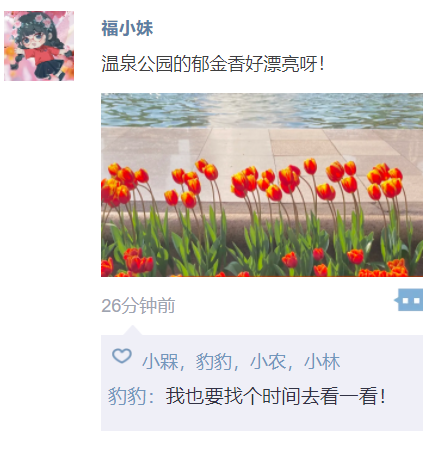441x455 pixels.
Task: Click the comment bubble's triangle pointer
Action: (x=132, y=331)
